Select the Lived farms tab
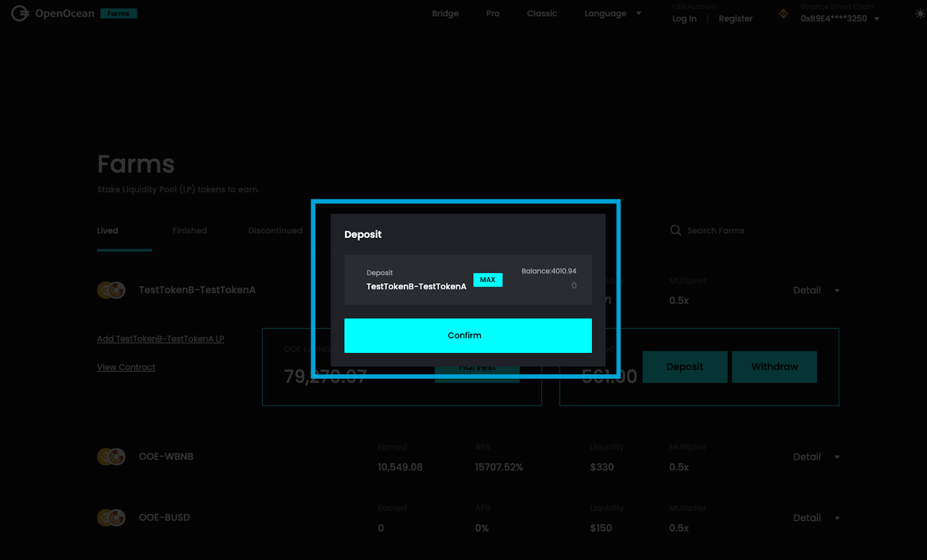This screenshot has height=560, width=927. coord(108,230)
